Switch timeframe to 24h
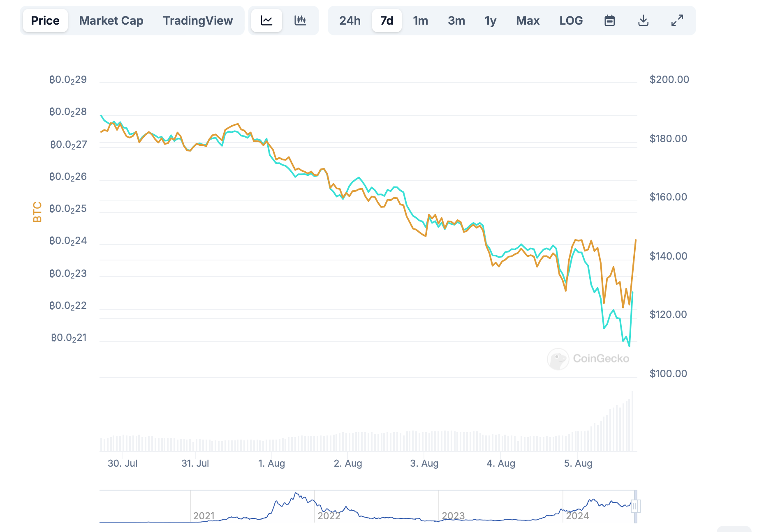The width and height of the screenshot is (764, 532). click(x=350, y=20)
